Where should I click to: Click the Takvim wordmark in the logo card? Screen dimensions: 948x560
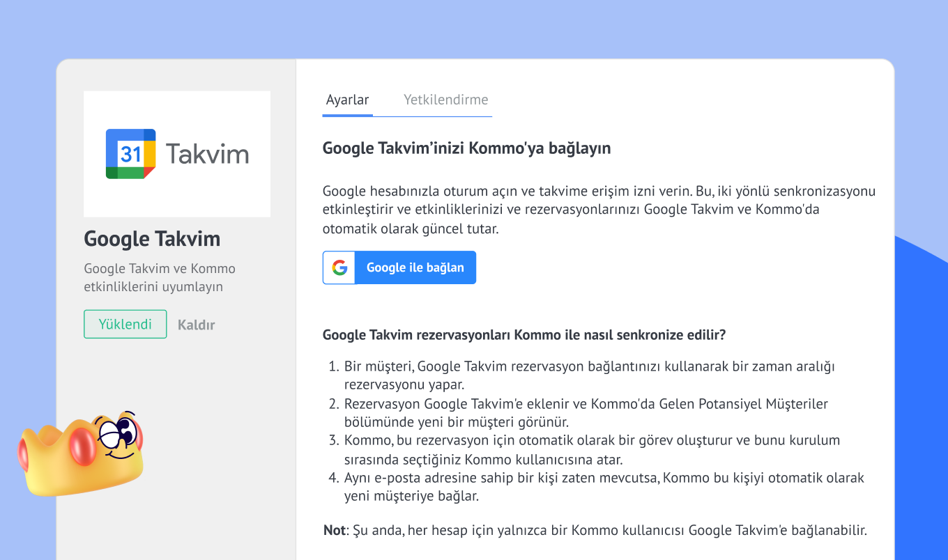pos(207,154)
